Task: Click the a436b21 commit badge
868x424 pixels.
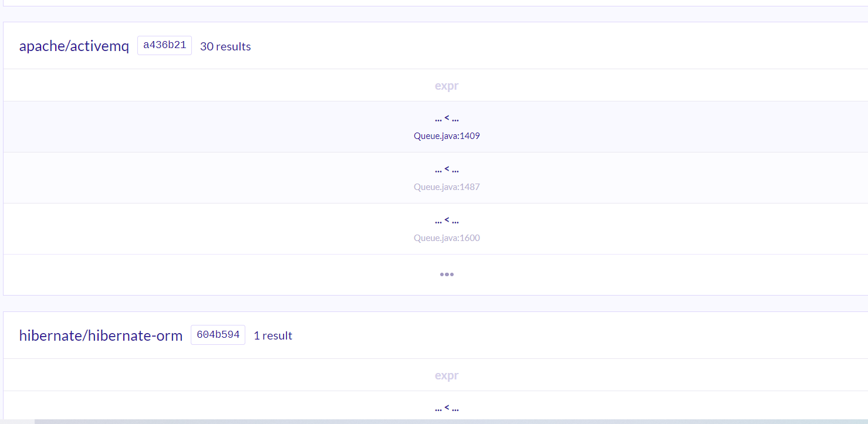Action: click(164, 46)
